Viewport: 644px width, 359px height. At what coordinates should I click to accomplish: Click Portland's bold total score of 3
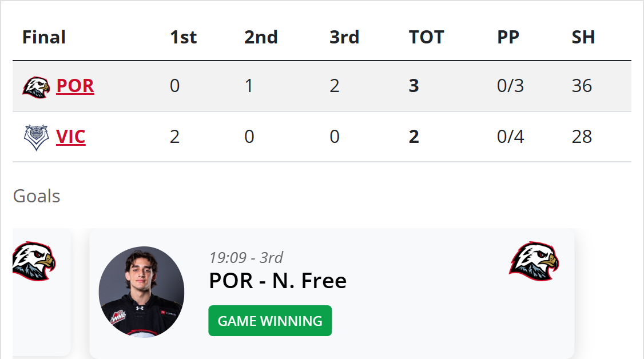[414, 86]
